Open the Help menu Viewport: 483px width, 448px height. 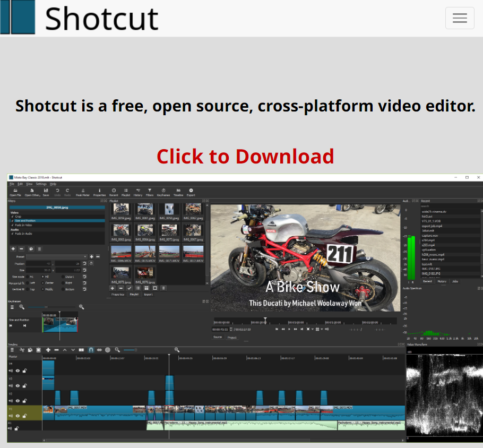pyautogui.click(x=53, y=184)
